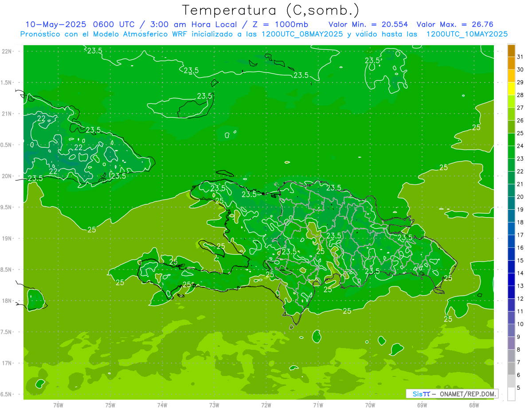Screen dimensions: 532x411
Task: Click the orange swatch between 30 and 31
Action: click(x=511, y=63)
